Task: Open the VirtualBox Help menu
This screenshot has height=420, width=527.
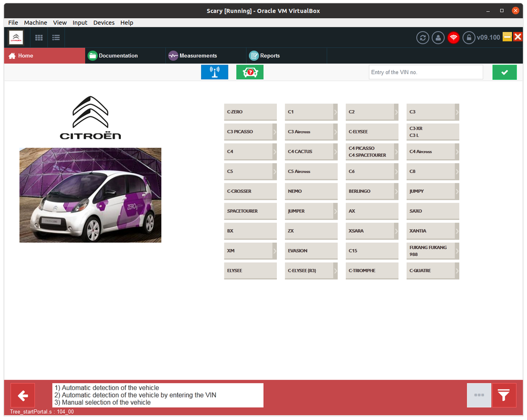Action: [127, 23]
